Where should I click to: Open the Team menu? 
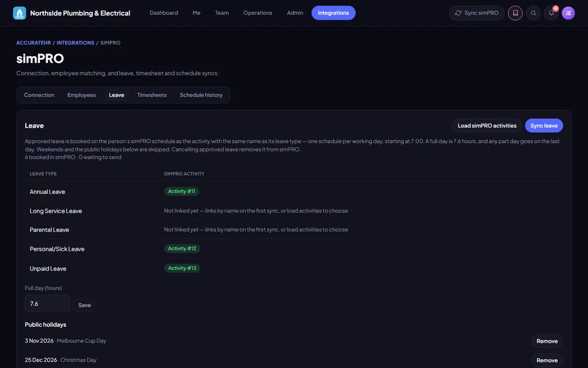pos(222,13)
